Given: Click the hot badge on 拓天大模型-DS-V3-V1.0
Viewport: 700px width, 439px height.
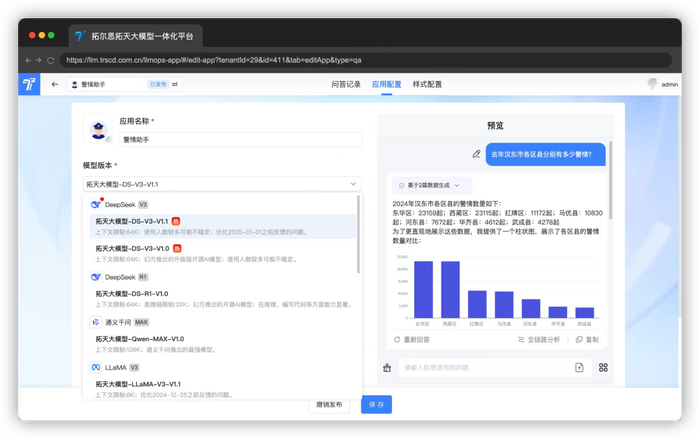Looking at the screenshot, I should (177, 248).
